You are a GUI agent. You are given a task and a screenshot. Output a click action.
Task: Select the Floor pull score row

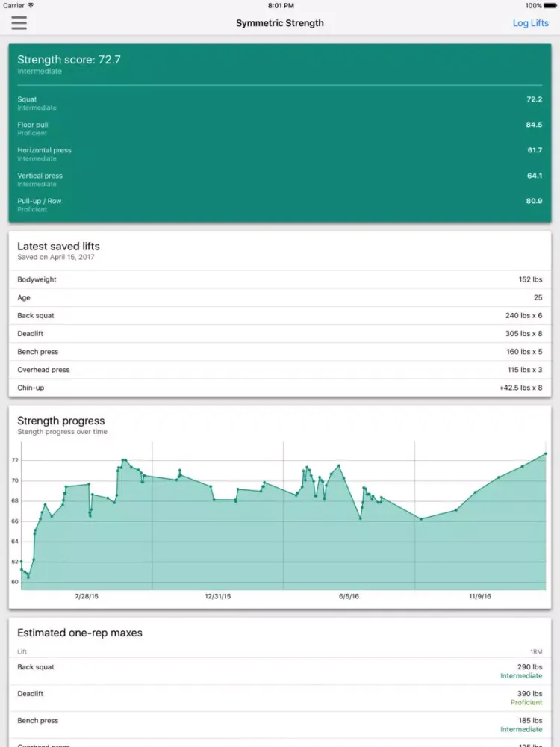click(280, 128)
